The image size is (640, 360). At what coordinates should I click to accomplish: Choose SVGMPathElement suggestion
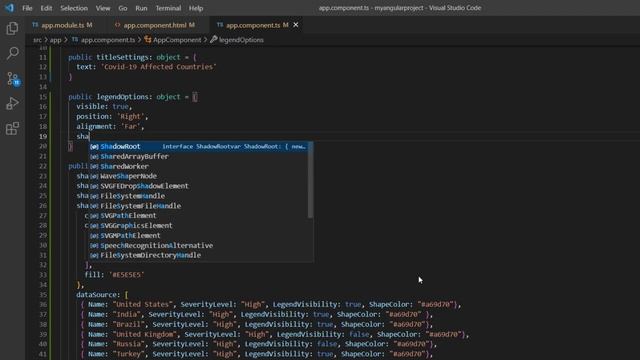(199, 236)
